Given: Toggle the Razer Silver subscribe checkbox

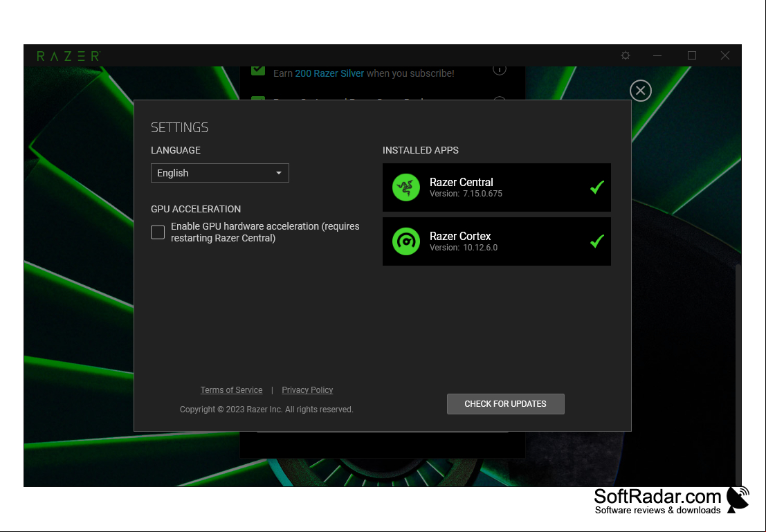Looking at the screenshot, I should click(258, 71).
